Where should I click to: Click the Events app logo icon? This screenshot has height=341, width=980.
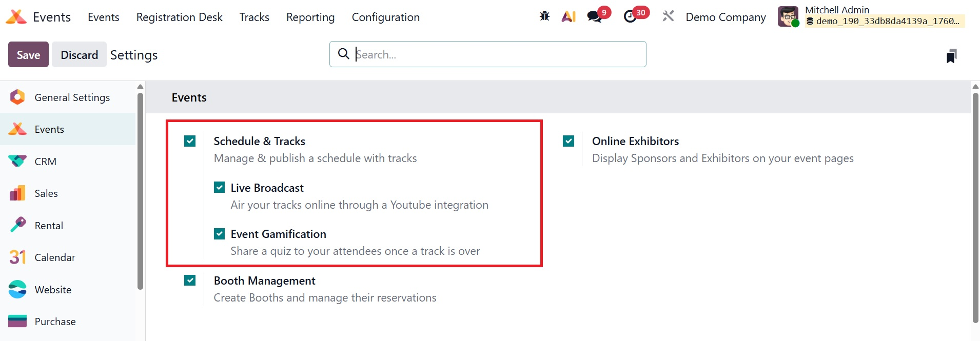[x=16, y=17]
